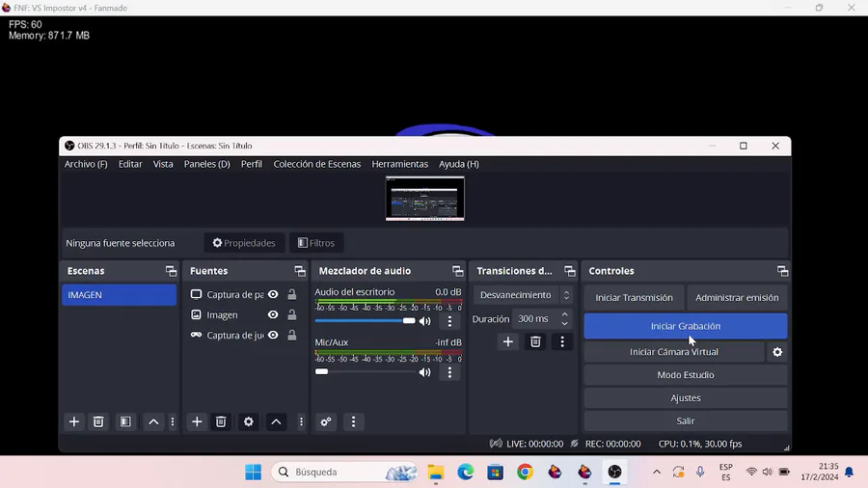Mute Mic/Aux speaker

click(x=424, y=372)
